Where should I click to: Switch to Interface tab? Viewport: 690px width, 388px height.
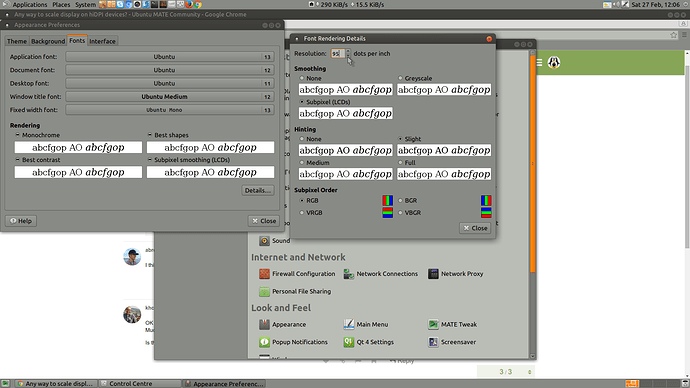[x=103, y=41]
